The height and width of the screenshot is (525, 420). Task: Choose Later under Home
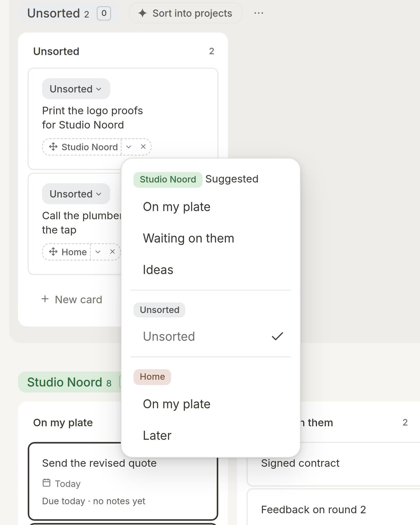[x=211, y=435]
